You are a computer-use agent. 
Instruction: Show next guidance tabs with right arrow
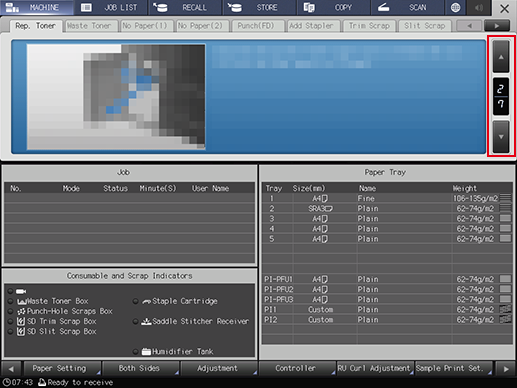tap(497, 26)
